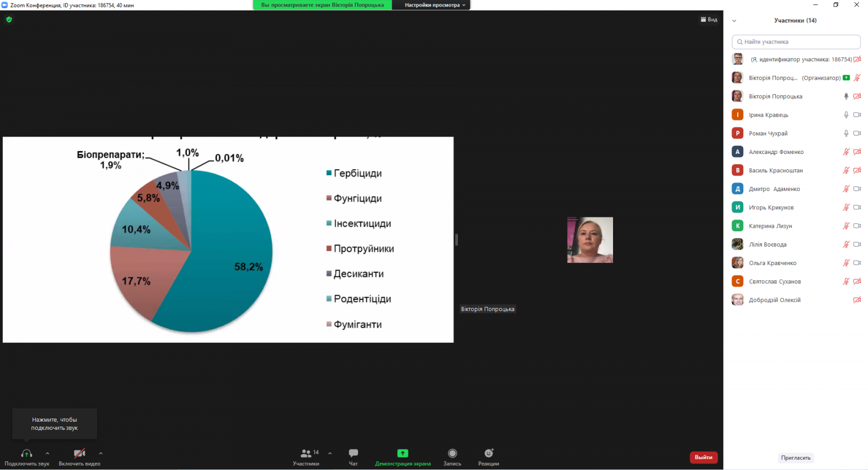Click Фунгіциди legend color swatch

(329, 198)
